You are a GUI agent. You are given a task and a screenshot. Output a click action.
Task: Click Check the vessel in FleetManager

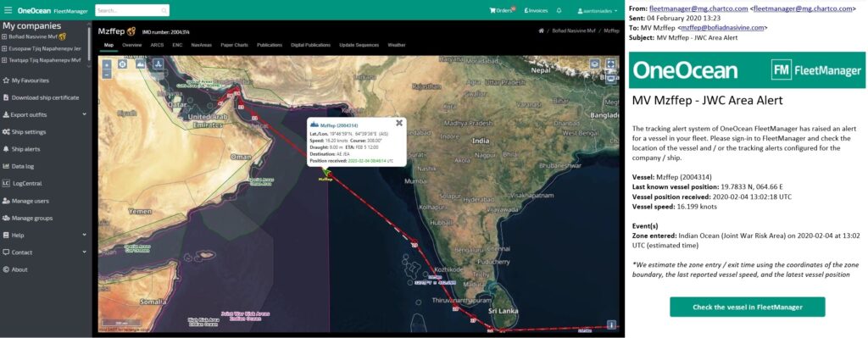click(748, 307)
